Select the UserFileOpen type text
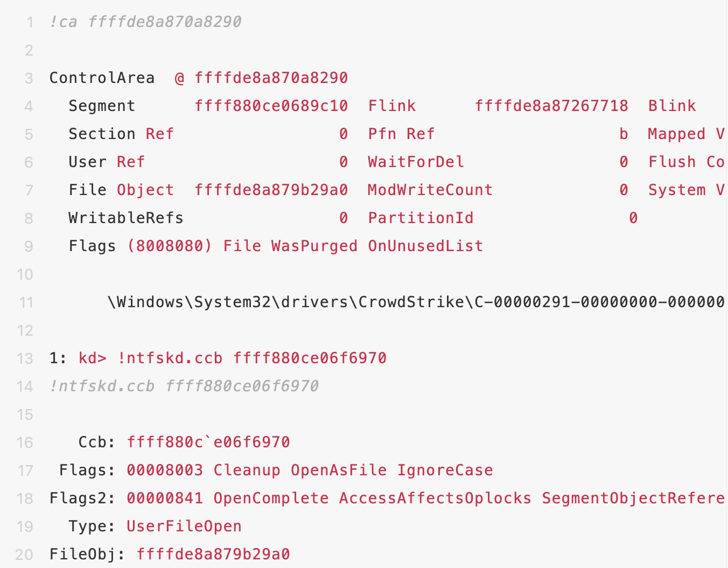Image resolution: width=728 pixels, height=568 pixels. point(184,527)
